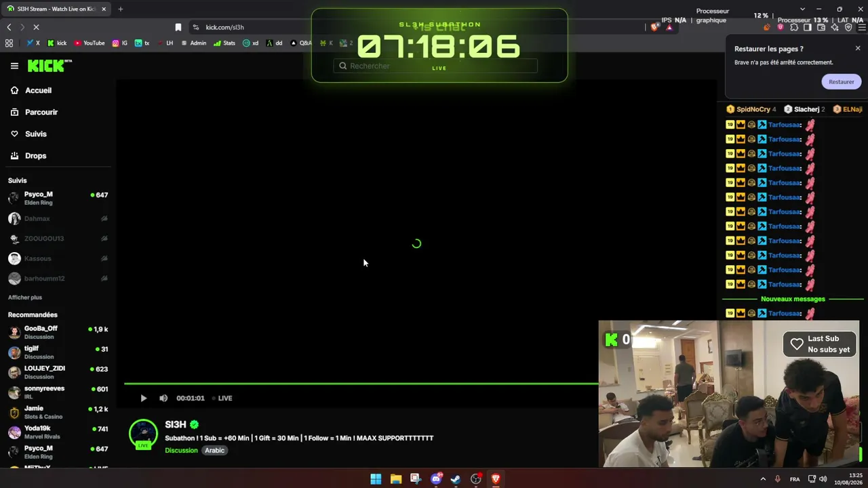The width and height of the screenshot is (868, 488).
Task: Open recommended channel Jamie
Action: [58, 412]
